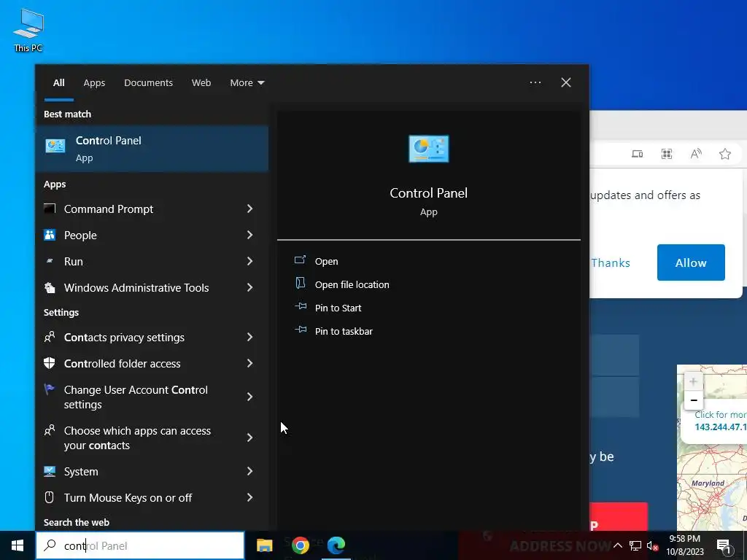The width and height of the screenshot is (747, 560).
Task: Click Edge read aloud icon
Action: tap(695, 153)
